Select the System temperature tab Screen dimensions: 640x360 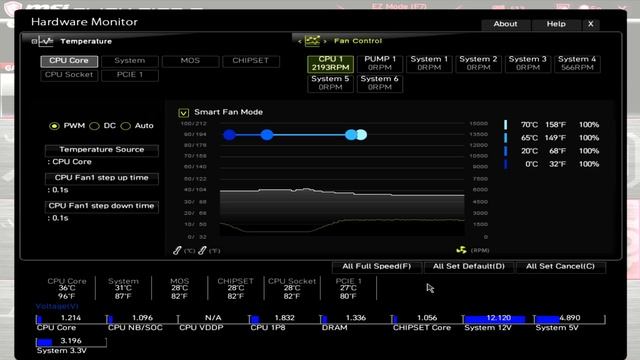(x=129, y=61)
